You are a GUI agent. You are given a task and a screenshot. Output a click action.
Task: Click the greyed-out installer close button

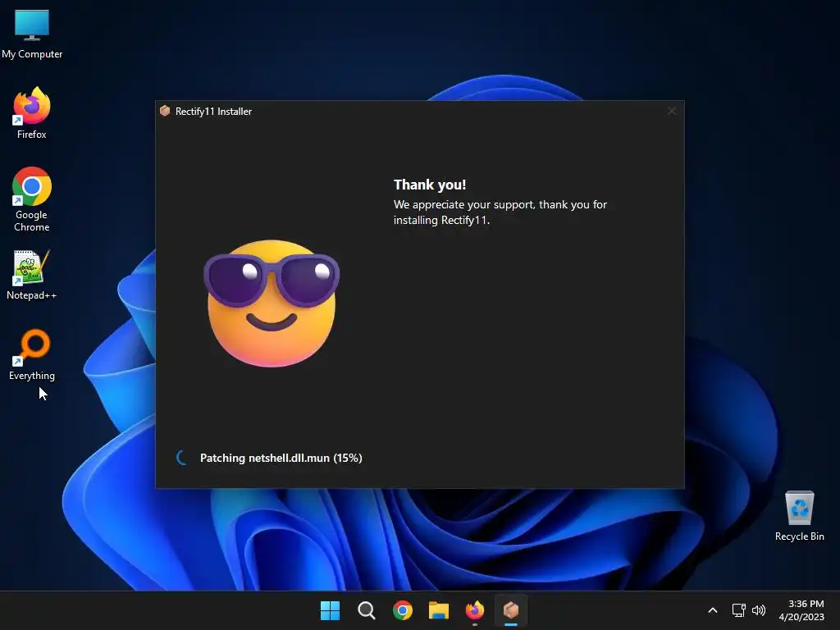coord(671,111)
